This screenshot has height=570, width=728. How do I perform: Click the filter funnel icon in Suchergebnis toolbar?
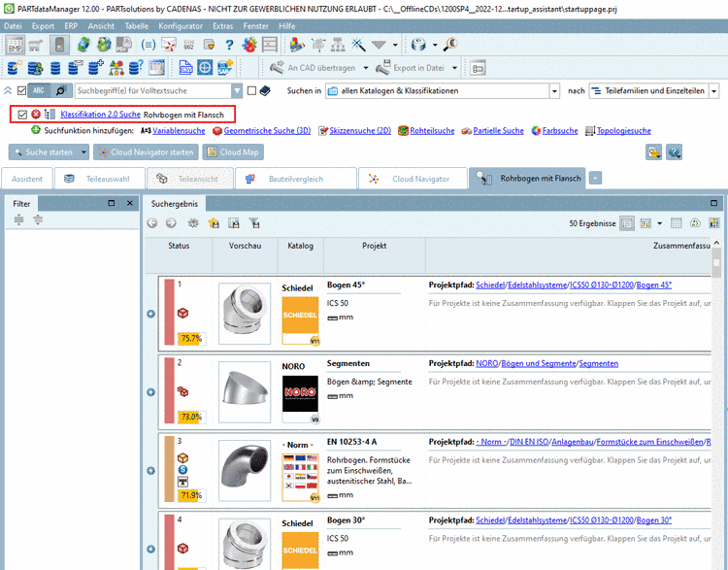(x=254, y=223)
